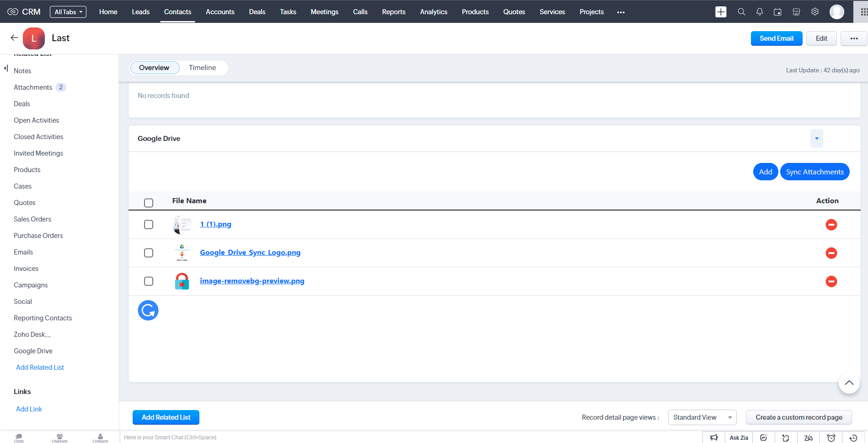Jump to Google Drive related list
Screen dimensions: 868x443
click(x=33, y=351)
